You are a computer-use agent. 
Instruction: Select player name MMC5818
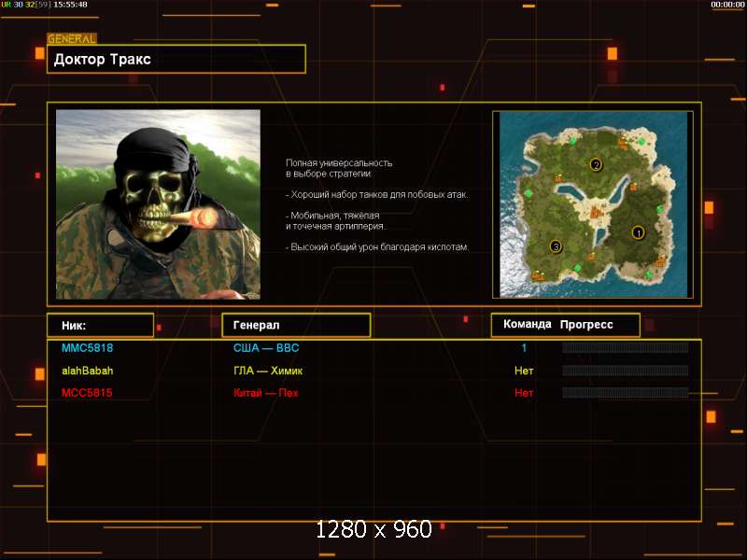point(87,348)
